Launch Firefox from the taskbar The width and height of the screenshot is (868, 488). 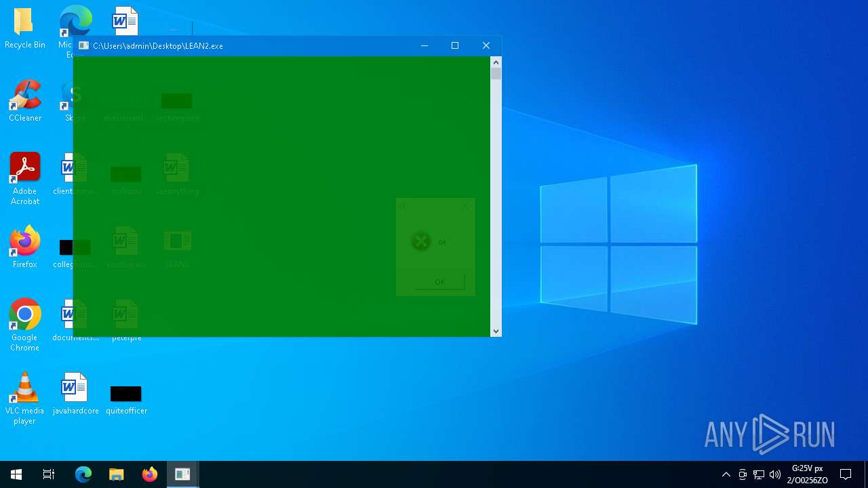click(x=149, y=474)
